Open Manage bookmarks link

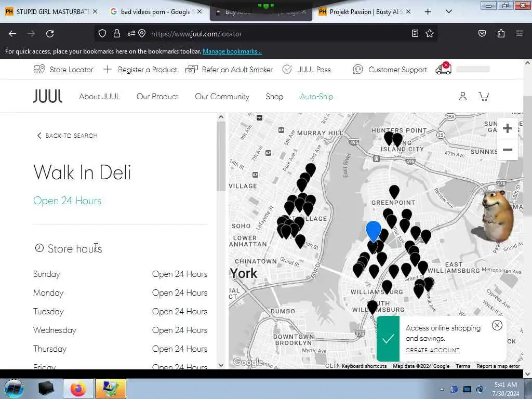coord(232,51)
